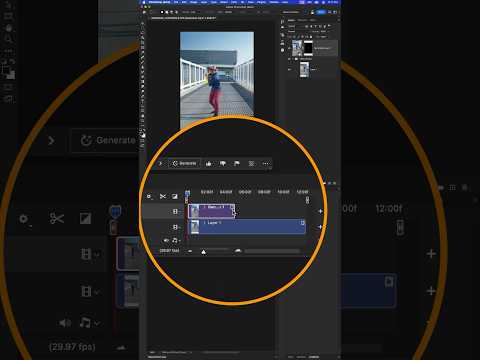
Task: Add media to top video track
Action: tap(320, 211)
